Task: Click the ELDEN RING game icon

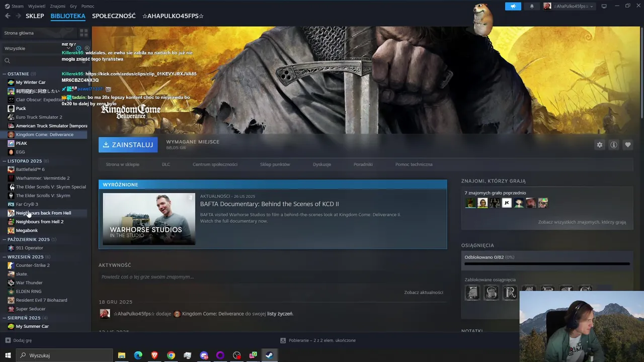Action: coord(11,292)
